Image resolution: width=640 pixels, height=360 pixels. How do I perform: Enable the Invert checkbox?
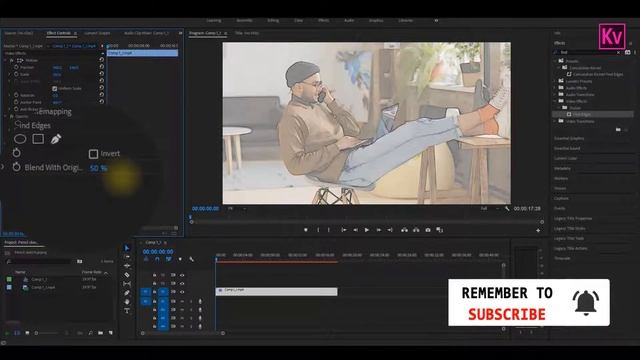click(93, 154)
